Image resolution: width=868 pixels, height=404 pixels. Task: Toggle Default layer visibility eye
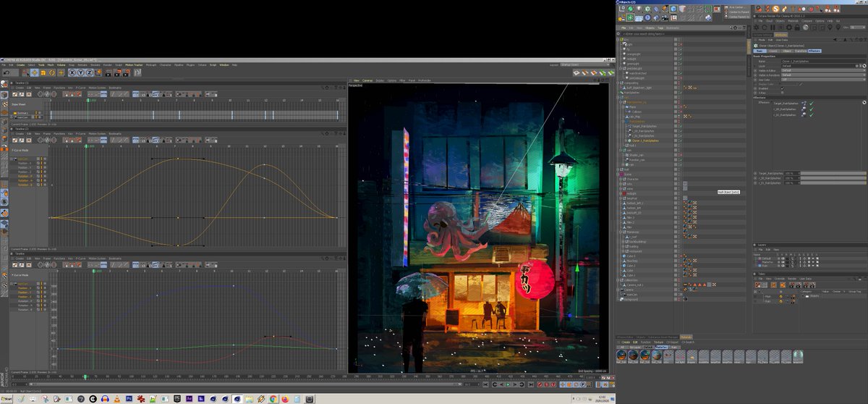783,258
